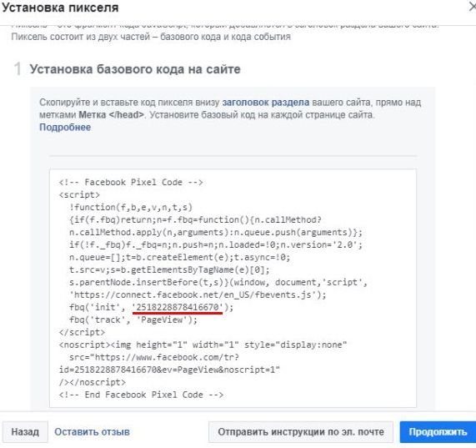Click the connect.facebook.net fbevents.js URL line
This screenshot has height=448, width=476.
pos(198,295)
